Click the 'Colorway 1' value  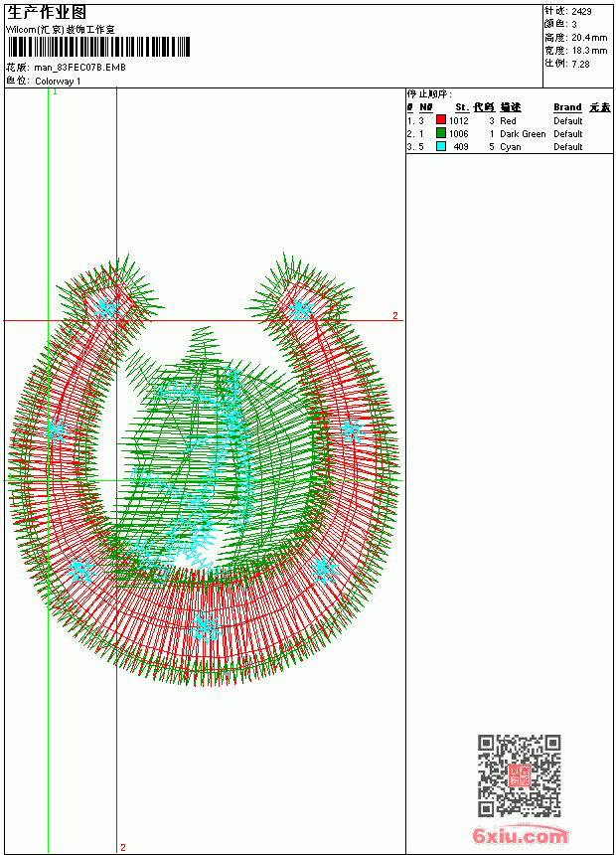[x=58, y=82]
